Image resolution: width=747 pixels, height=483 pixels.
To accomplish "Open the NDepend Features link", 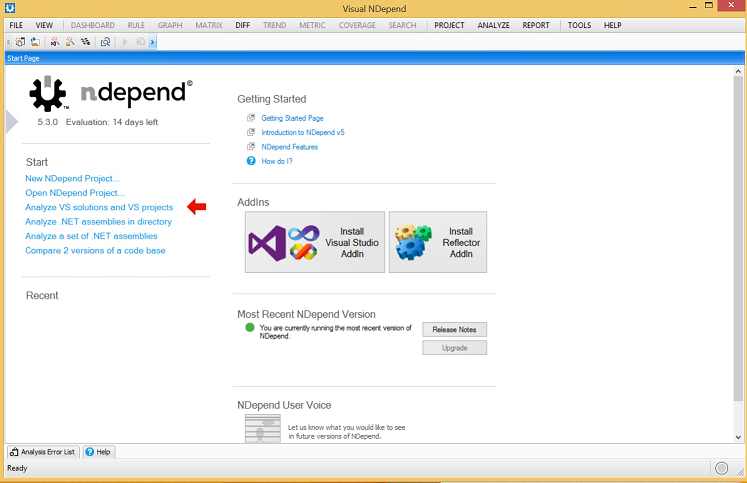I will point(289,146).
